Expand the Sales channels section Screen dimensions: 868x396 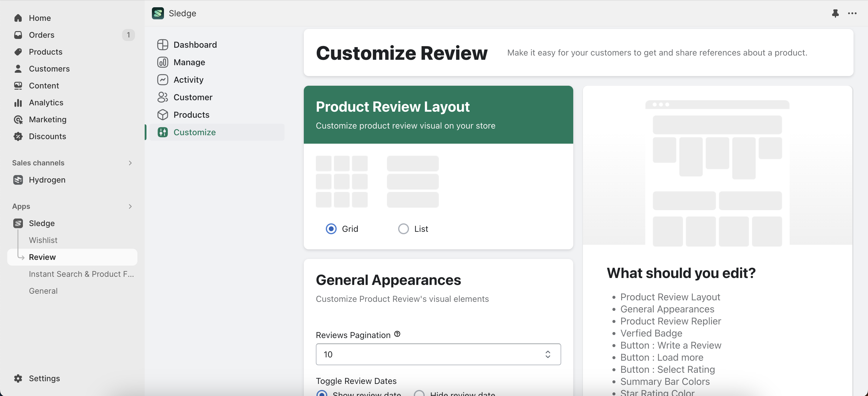click(x=130, y=163)
